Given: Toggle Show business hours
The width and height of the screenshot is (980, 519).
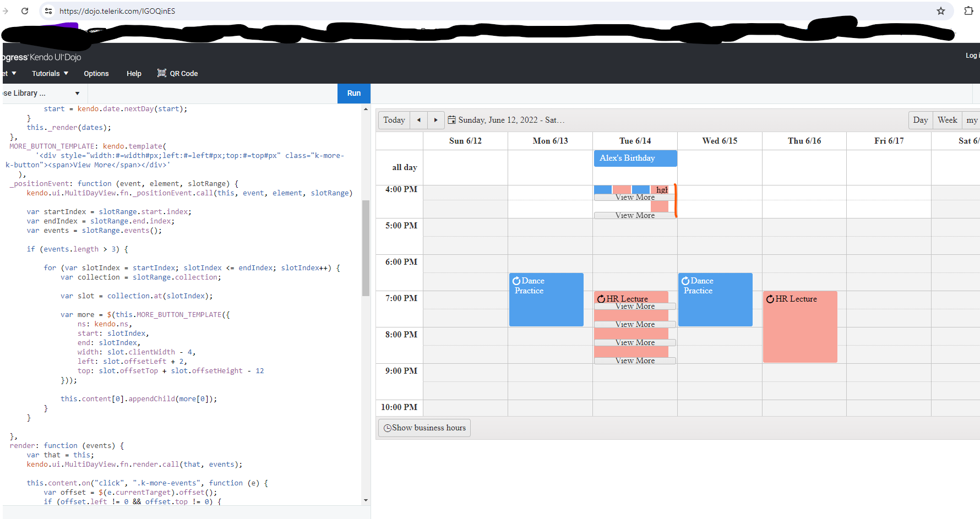Looking at the screenshot, I should point(424,428).
